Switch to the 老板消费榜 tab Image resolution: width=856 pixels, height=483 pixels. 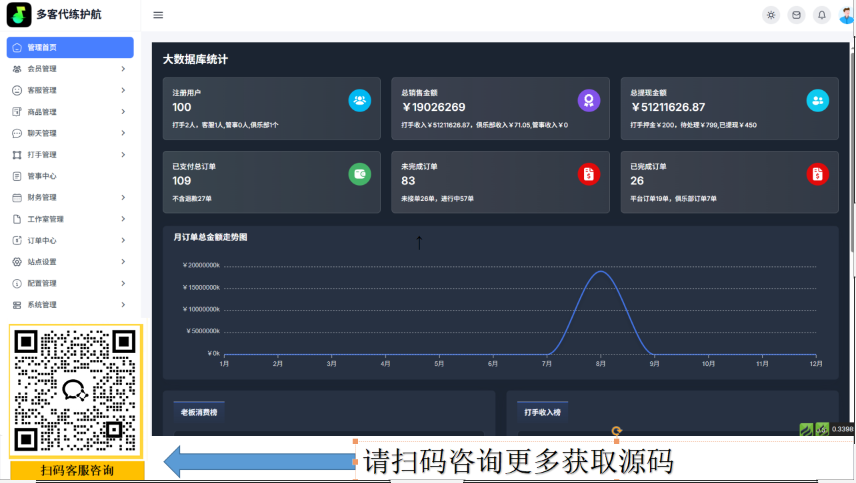click(199, 412)
